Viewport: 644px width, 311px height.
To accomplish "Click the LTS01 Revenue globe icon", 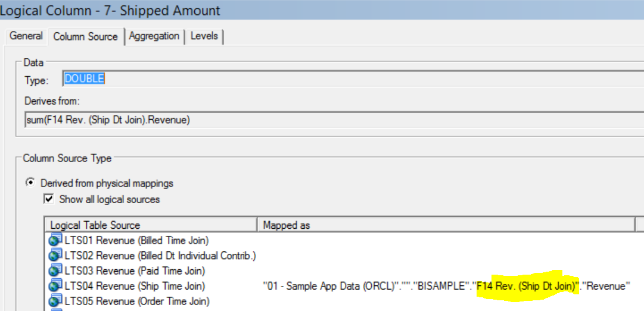I will point(55,240).
